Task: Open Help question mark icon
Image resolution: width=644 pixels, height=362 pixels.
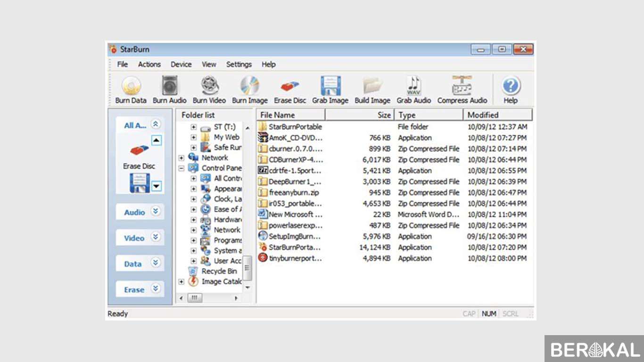Action: coord(511,86)
